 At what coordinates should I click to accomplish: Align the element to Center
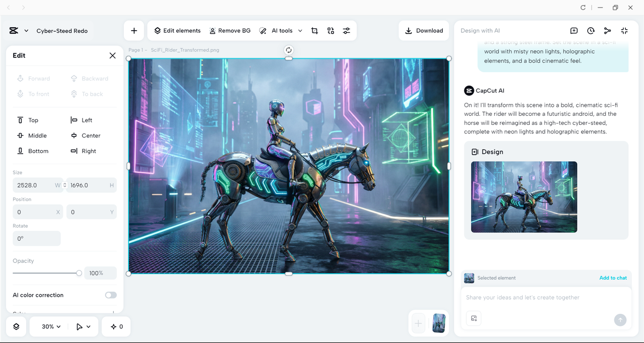click(86, 135)
